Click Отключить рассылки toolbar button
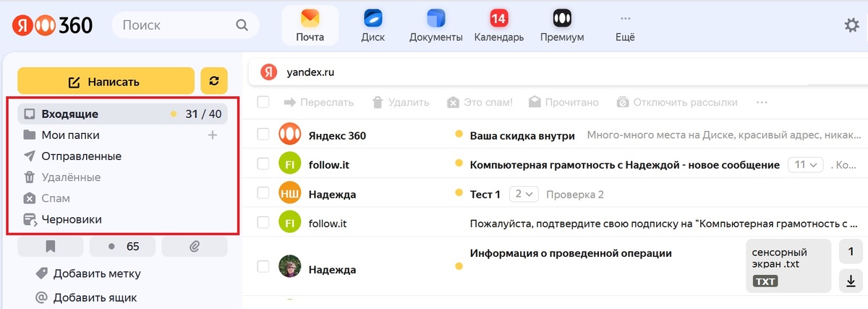 (677, 102)
